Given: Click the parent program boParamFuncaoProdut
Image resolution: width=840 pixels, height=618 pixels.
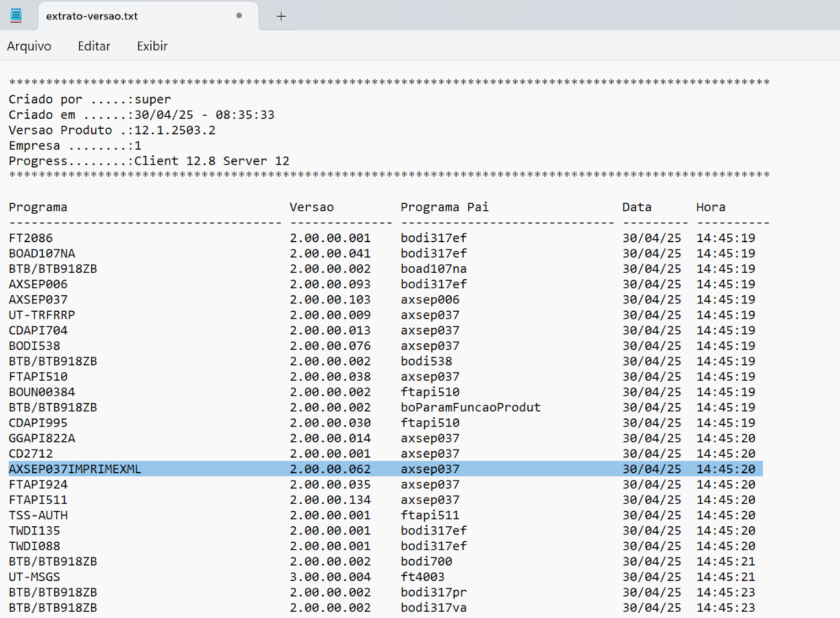Looking at the screenshot, I should (x=470, y=407).
